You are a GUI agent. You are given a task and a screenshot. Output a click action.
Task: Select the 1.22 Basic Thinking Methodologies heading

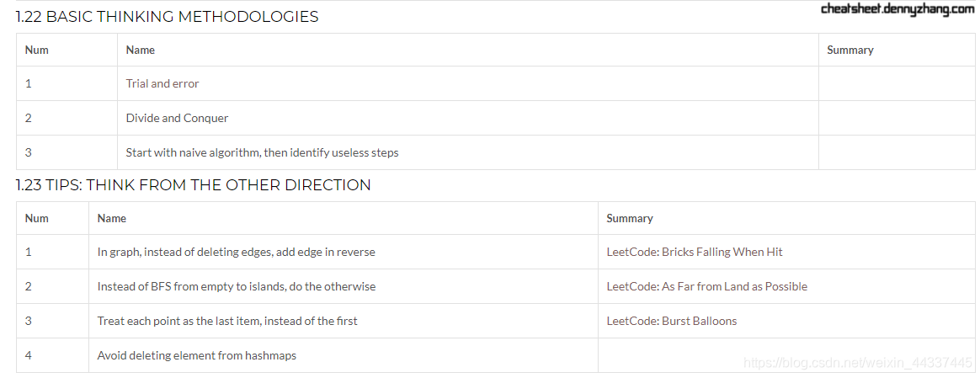tap(167, 17)
